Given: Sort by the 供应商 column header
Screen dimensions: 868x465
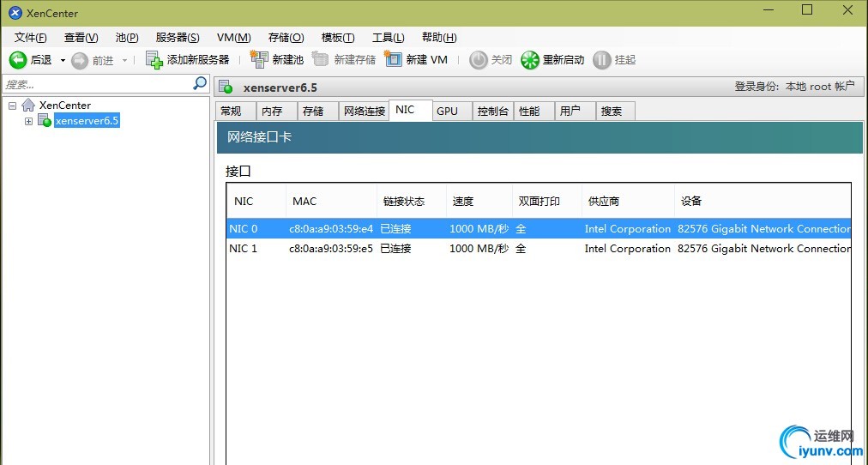Looking at the screenshot, I should (x=629, y=201).
